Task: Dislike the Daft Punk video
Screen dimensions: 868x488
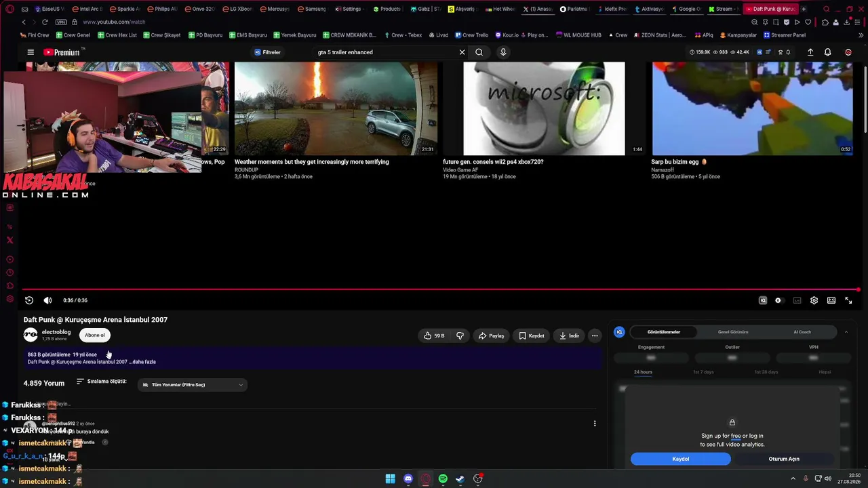Action: (460, 335)
